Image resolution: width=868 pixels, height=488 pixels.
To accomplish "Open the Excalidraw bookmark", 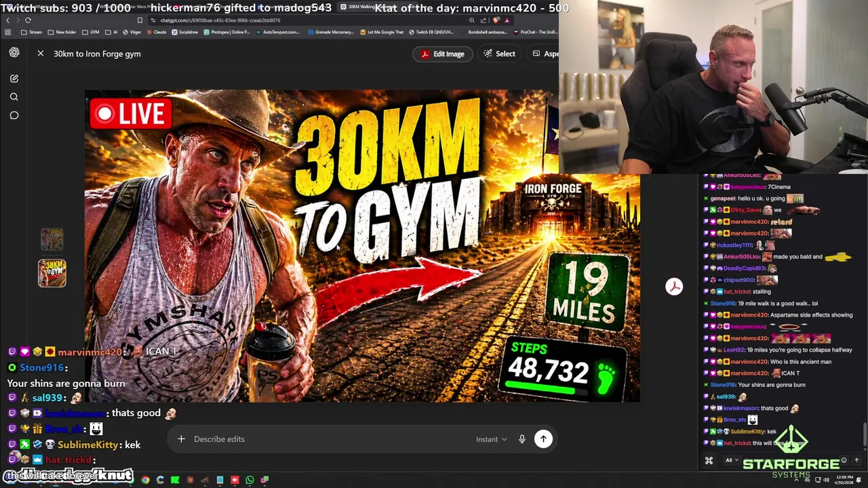I will (185, 32).
